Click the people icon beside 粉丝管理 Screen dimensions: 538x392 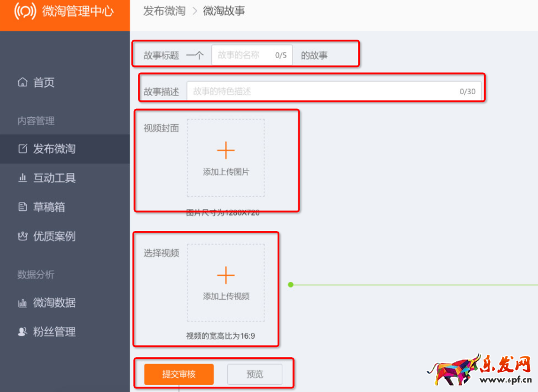point(22,332)
